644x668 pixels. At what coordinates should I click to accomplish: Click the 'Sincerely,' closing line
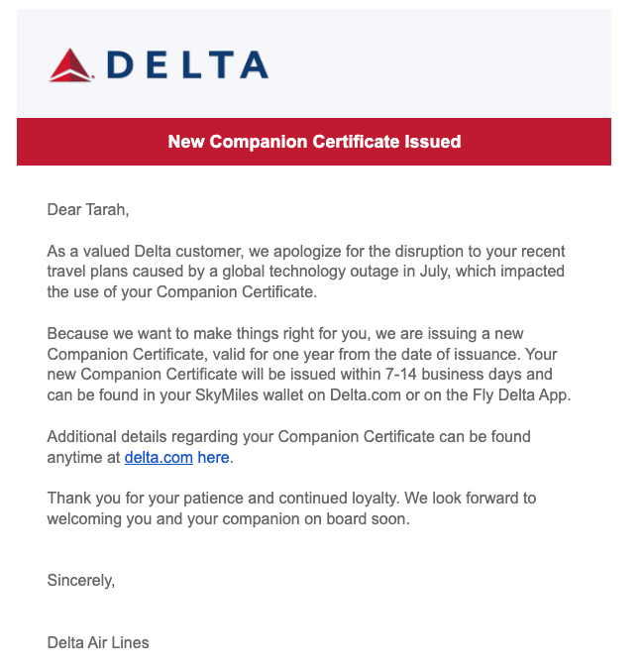pyautogui.click(x=81, y=581)
